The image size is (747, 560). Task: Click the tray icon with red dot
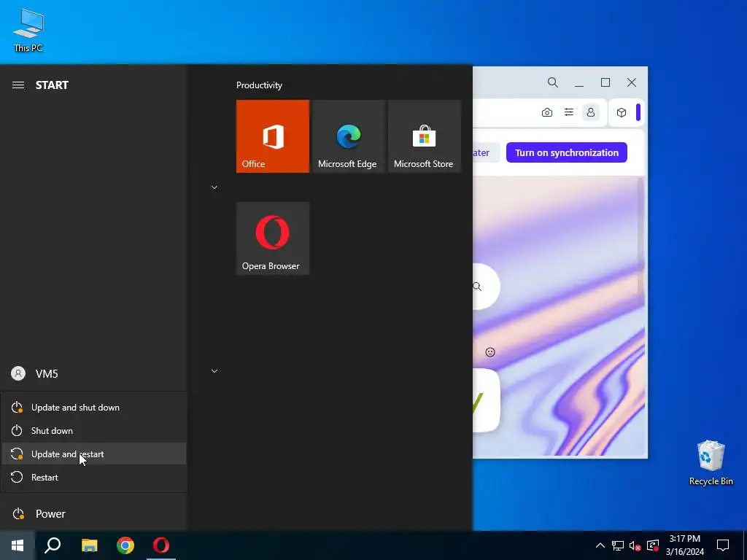pos(653,545)
